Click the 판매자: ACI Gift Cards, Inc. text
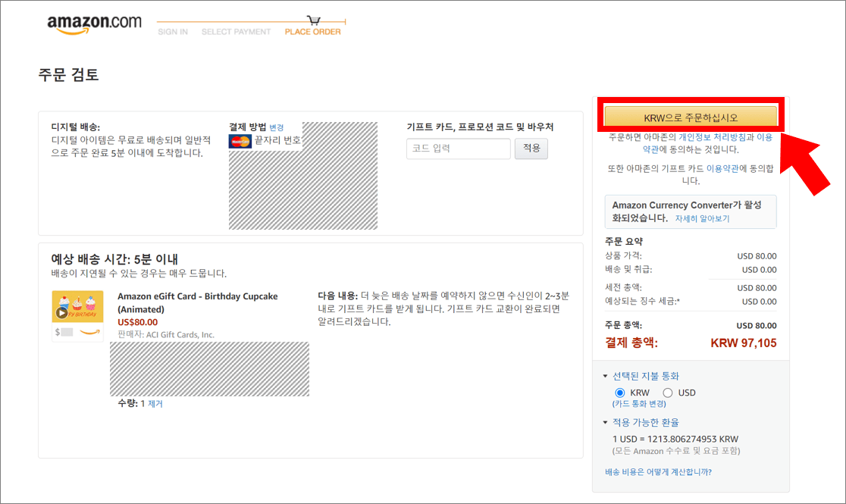Screen dimensions: 846x504 [x=166, y=334]
